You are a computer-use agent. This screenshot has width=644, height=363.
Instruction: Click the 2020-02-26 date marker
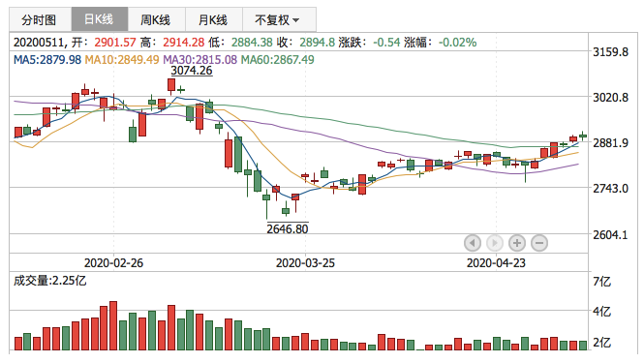[113, 262]
